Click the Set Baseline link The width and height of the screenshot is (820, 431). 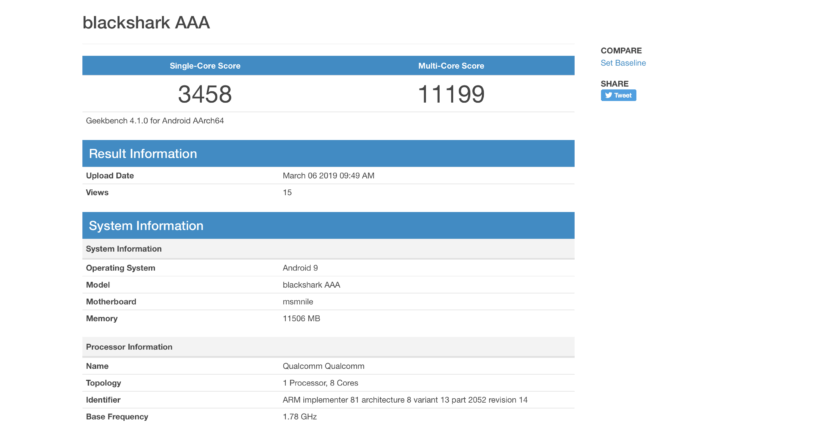pyautogui.click(x=623, y=63)
